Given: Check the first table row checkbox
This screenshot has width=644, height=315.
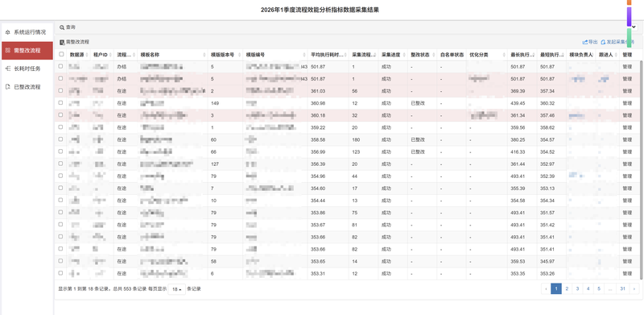Looking at the screenshot, I should click(61, 66).
